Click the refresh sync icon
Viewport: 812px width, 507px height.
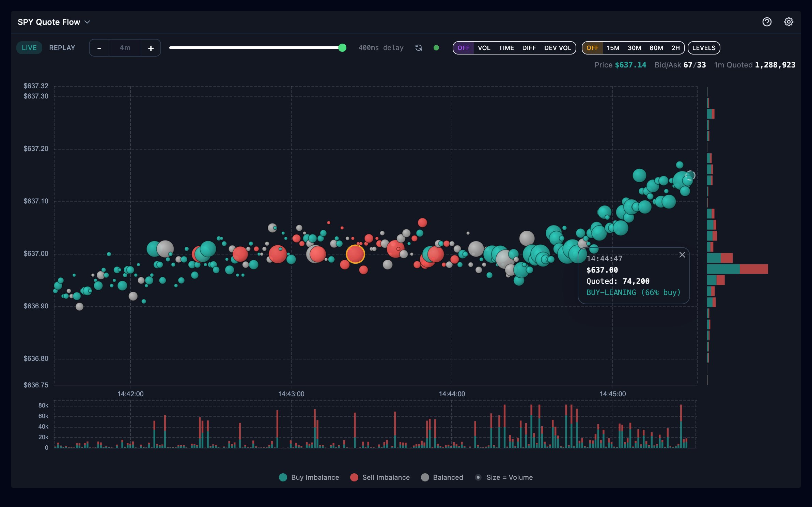419,48
